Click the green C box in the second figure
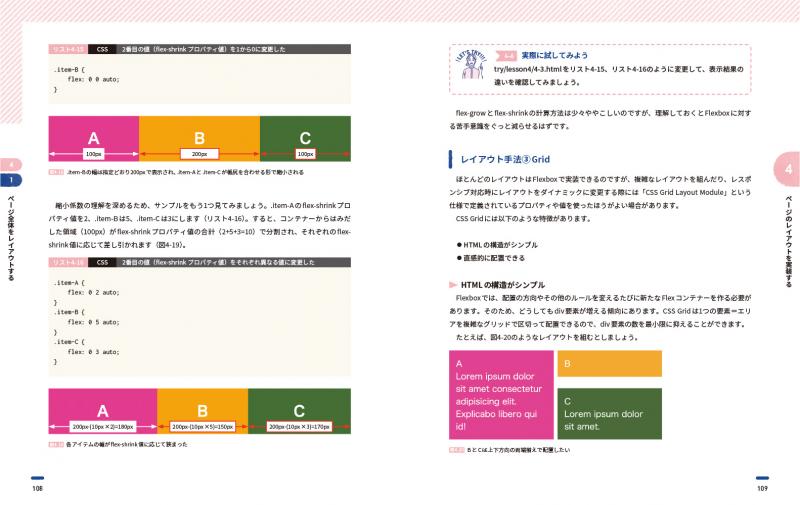The height and width of the screenshot is (505, 800). 299,411
